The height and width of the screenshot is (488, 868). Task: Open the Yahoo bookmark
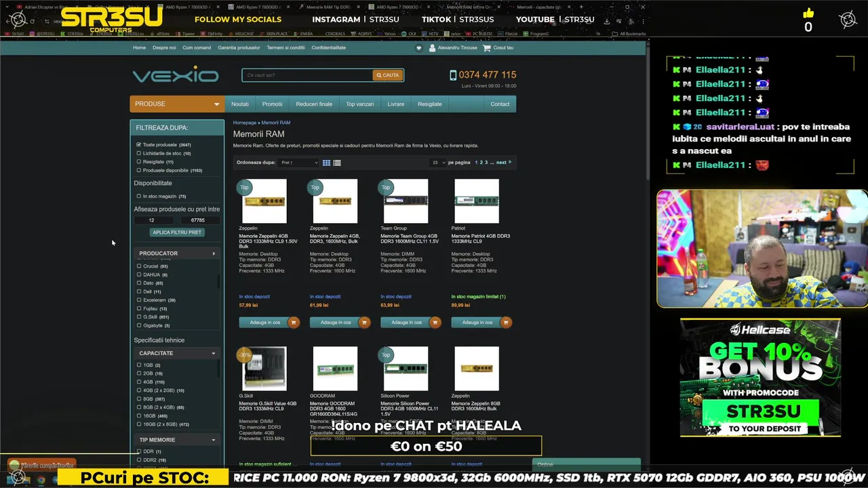point(387,33)
